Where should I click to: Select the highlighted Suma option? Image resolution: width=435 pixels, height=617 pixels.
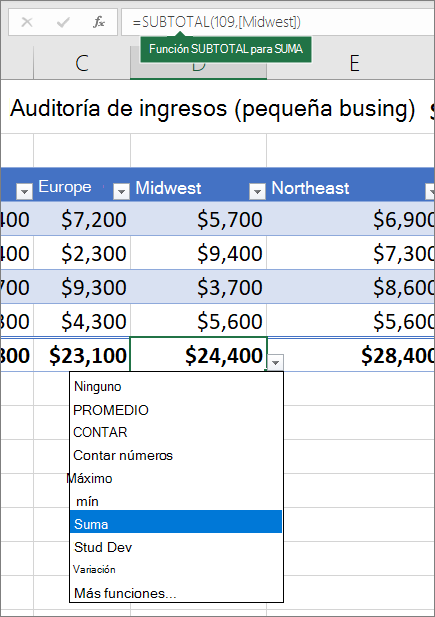(x=176, y=522)
